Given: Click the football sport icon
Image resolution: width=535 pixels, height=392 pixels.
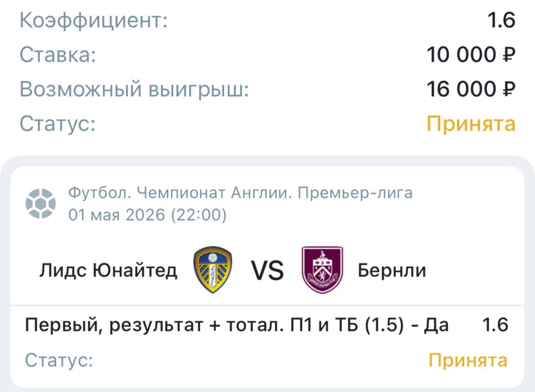Looking at the screenshot, I should pyautogui.click(x=40, y=203).
